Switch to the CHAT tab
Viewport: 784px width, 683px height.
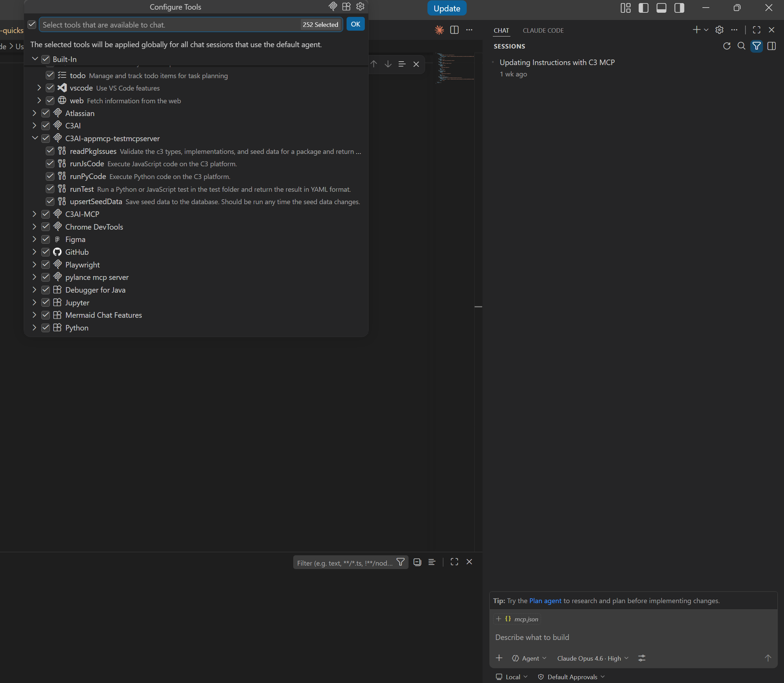coord(501,31)
